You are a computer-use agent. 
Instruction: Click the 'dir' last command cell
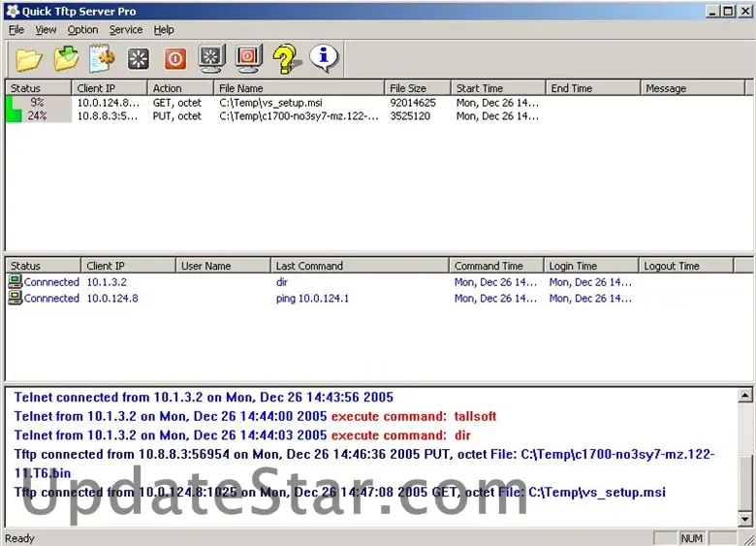pos(282,281)
